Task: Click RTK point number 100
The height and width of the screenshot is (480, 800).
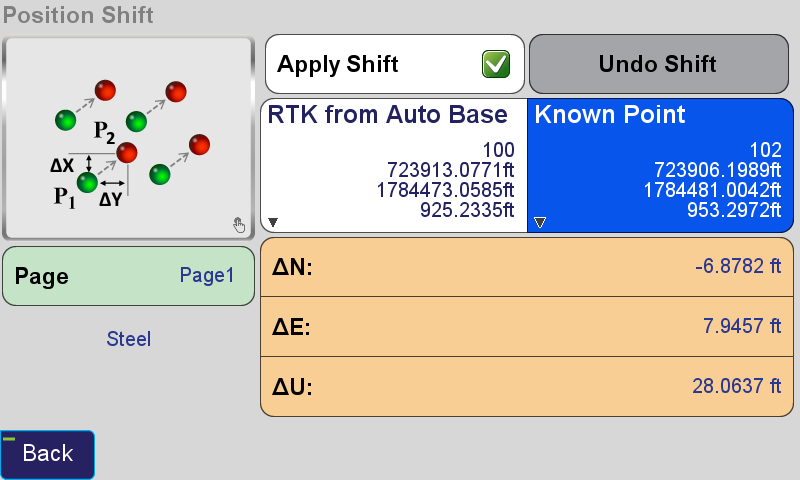Action: 498,150
